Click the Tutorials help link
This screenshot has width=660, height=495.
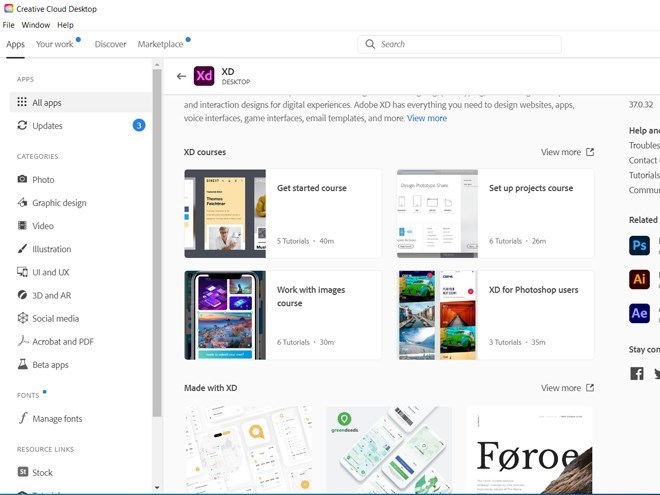pyautogui.click(x=644, y=175)
